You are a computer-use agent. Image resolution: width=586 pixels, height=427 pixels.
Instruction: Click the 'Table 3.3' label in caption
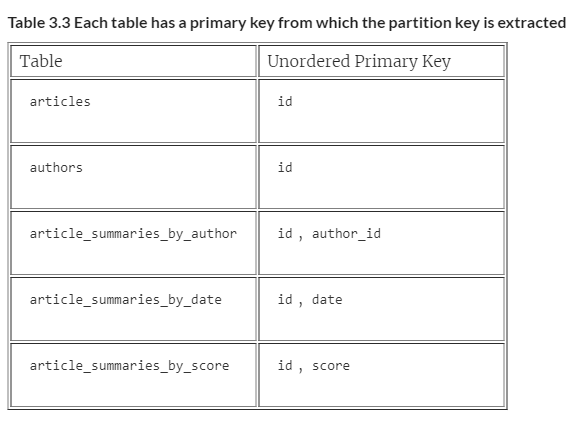pyautogui.click(x=39, y=23)
